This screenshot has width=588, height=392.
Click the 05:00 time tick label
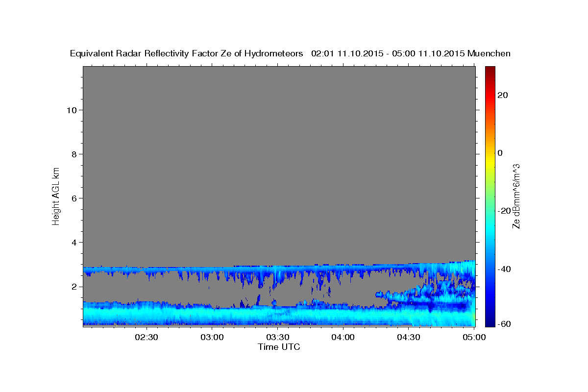474,337
